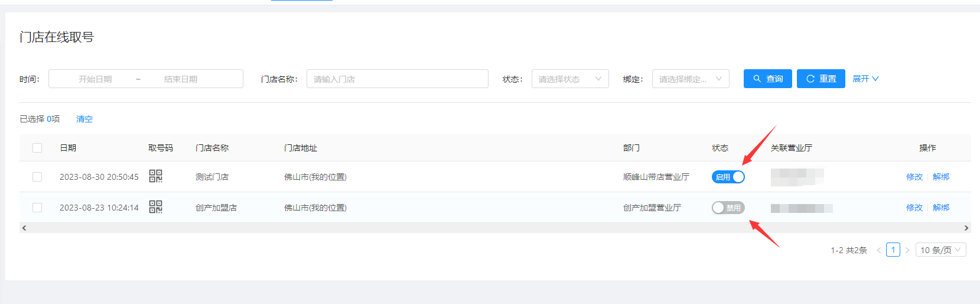
Task: Click 解绑 for 测试门店 row
Action: pyautogui.click(x=941, y=177)
